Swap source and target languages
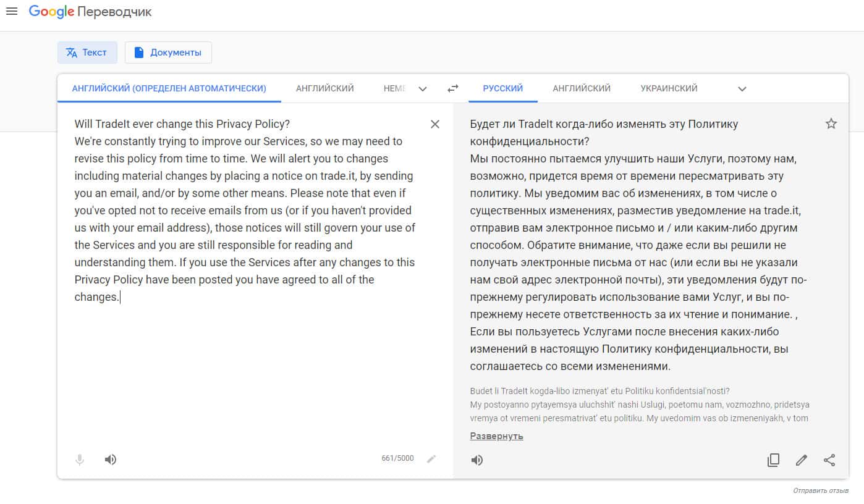Screen dimensions: 864x504 click(453, 88)
